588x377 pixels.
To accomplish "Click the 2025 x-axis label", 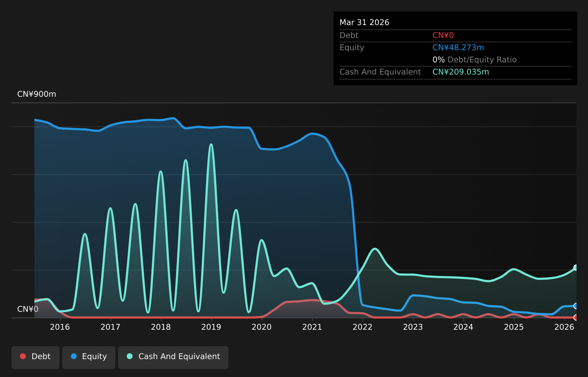I will 514,327.
